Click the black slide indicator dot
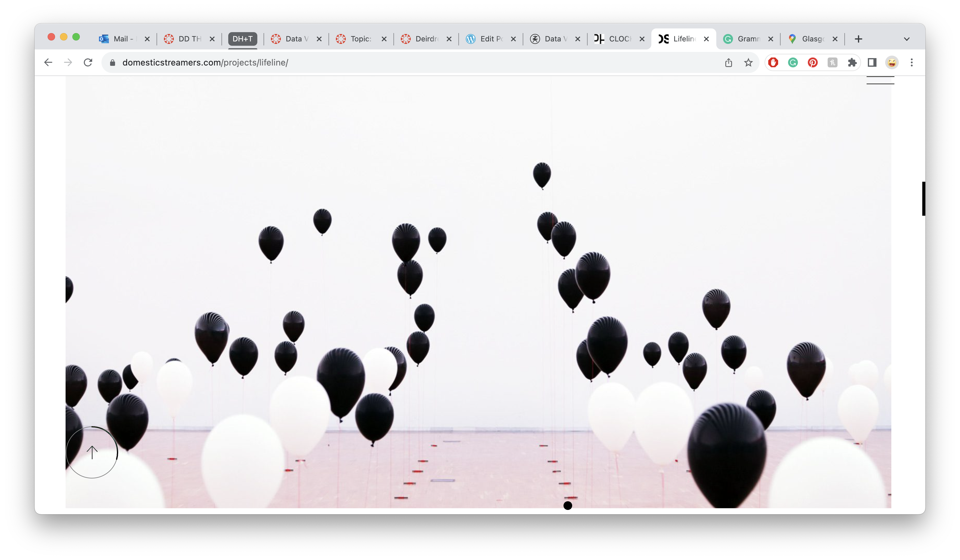 (x=568, y=506)
